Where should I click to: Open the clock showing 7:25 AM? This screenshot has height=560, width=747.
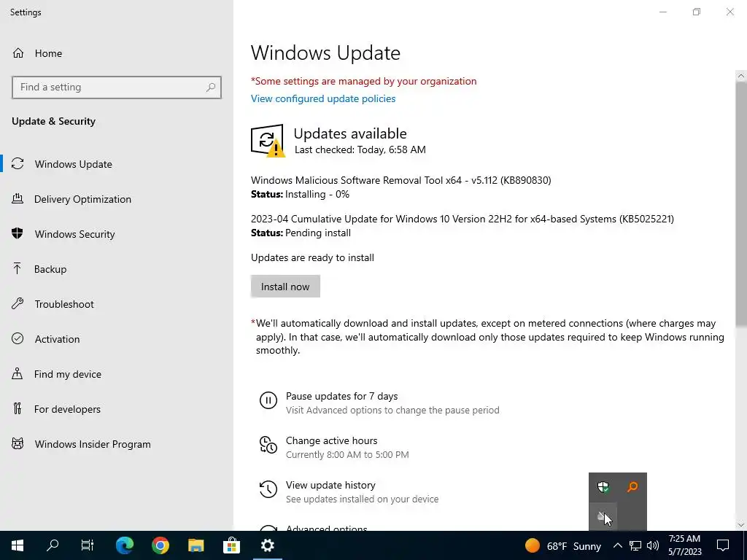[684, 545]
